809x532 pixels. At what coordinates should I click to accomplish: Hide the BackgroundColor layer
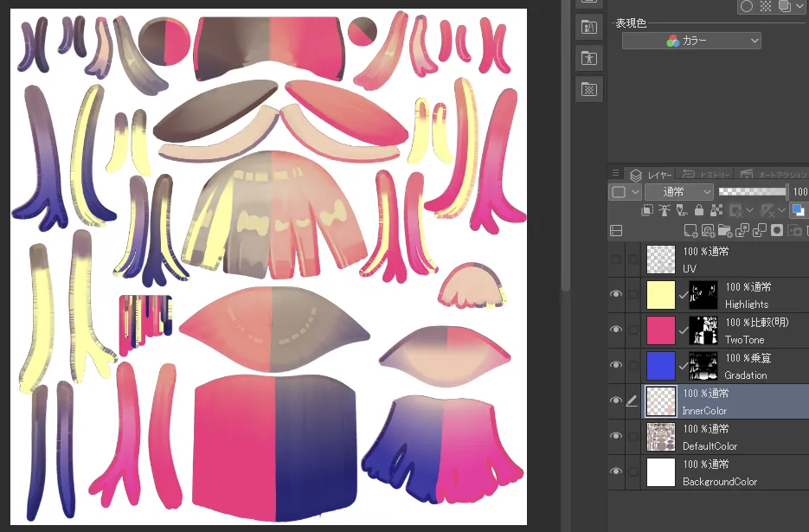pos(616,471)
